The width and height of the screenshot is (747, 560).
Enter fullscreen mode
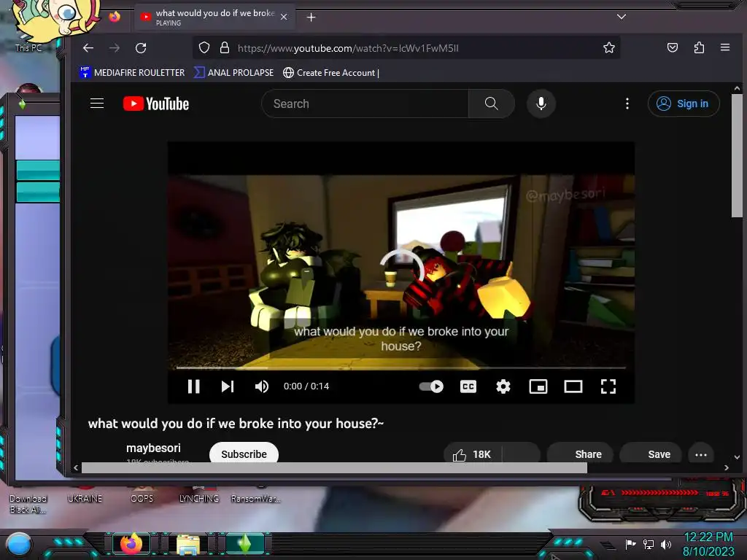coord(608,386)
